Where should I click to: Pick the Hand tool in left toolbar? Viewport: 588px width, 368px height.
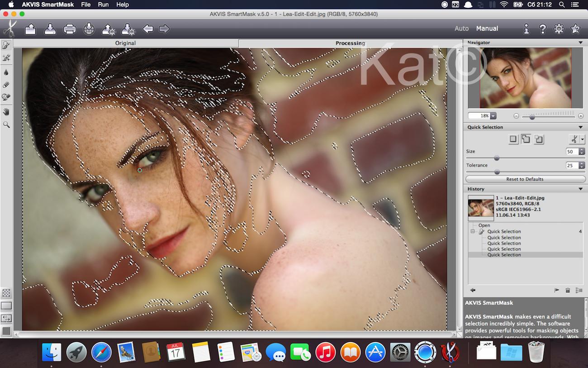[6, 111]
